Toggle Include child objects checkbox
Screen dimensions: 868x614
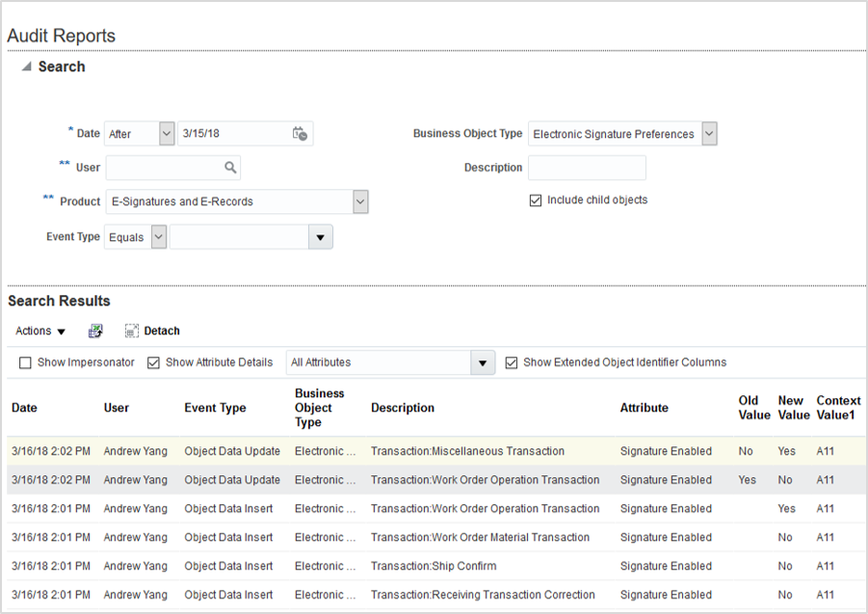[536, 200]
